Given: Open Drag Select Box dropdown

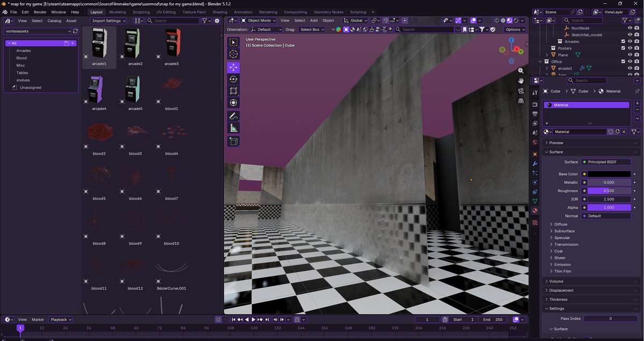Looking at the screenshot, I should [312, 29].
